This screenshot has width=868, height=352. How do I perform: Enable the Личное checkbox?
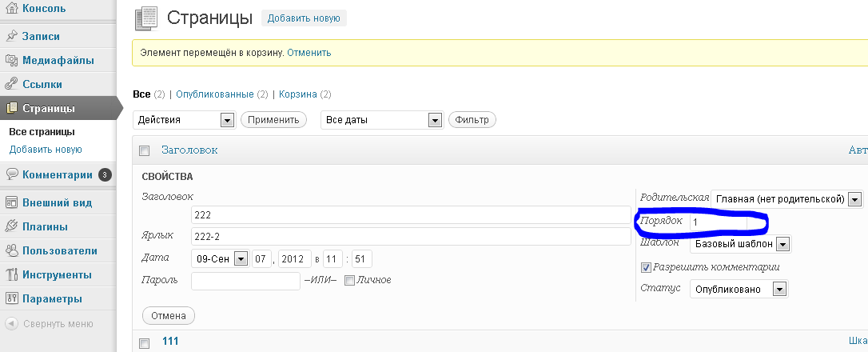click(348, 280)
